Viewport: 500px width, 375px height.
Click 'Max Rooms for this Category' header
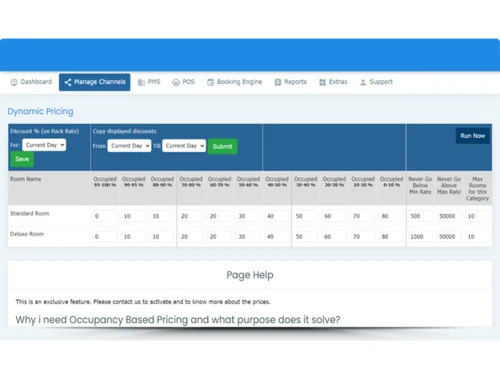point(478,189)
